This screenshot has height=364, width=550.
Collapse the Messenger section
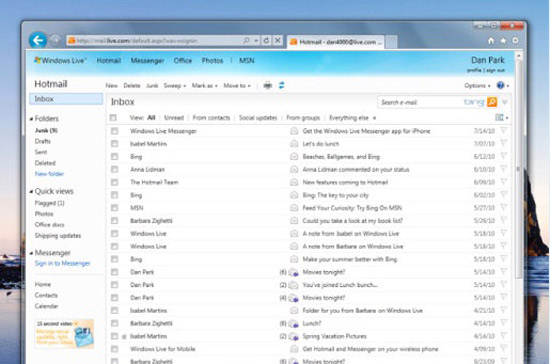(31, 253)
